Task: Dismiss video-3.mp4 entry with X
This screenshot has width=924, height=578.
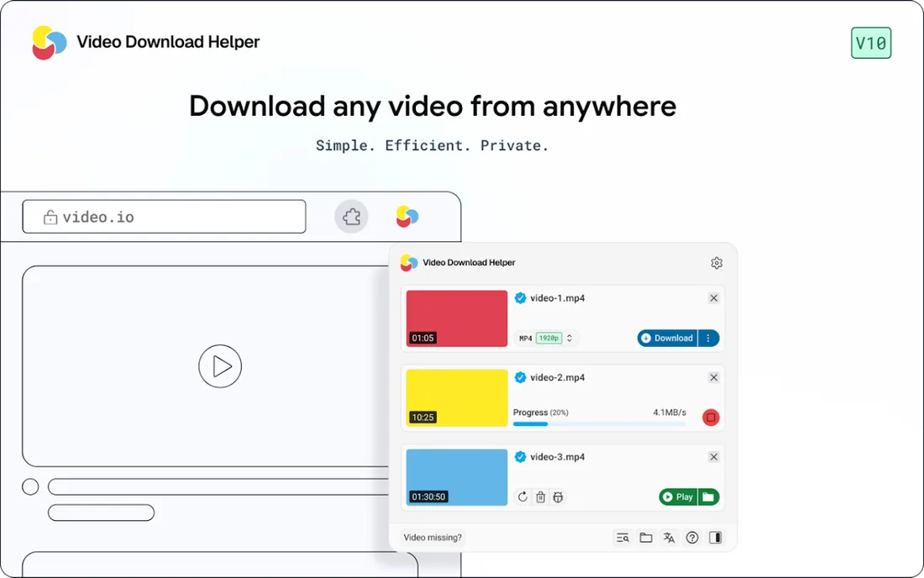Action: [x=714, y=457]
